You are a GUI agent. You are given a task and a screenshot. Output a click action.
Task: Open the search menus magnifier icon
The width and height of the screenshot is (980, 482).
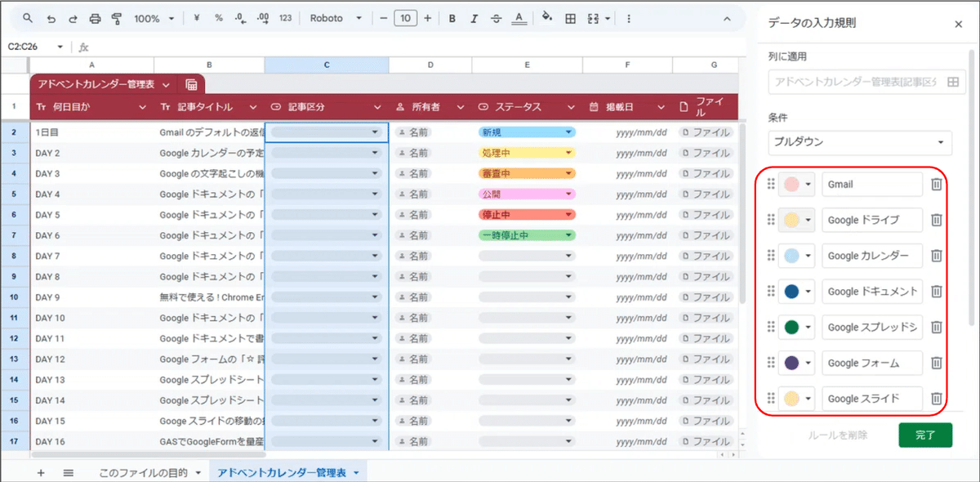[28, 18]
